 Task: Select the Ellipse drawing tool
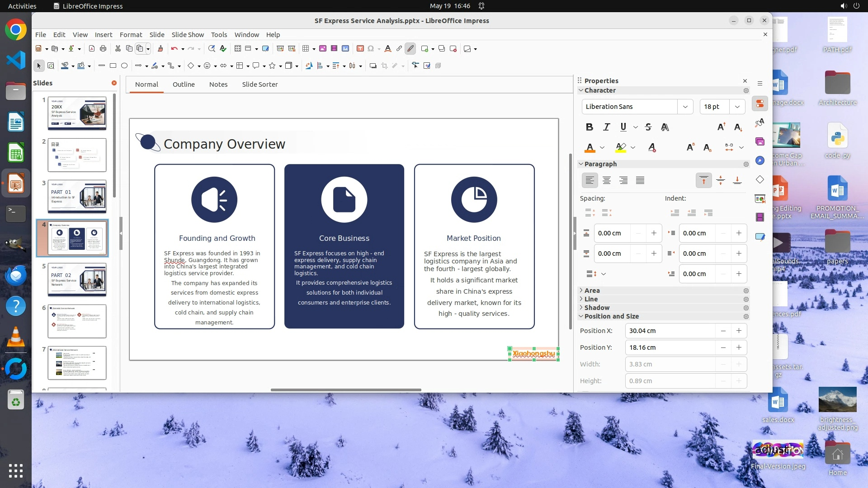[x=124, y=66]
